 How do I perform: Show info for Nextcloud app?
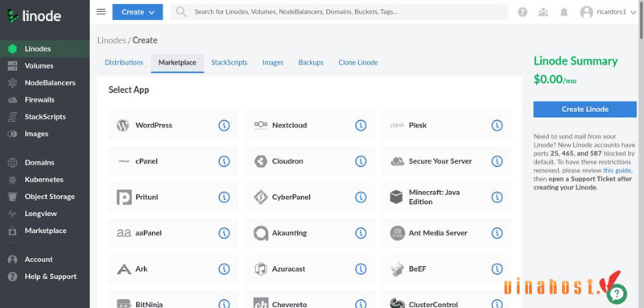tap(361, 126)
